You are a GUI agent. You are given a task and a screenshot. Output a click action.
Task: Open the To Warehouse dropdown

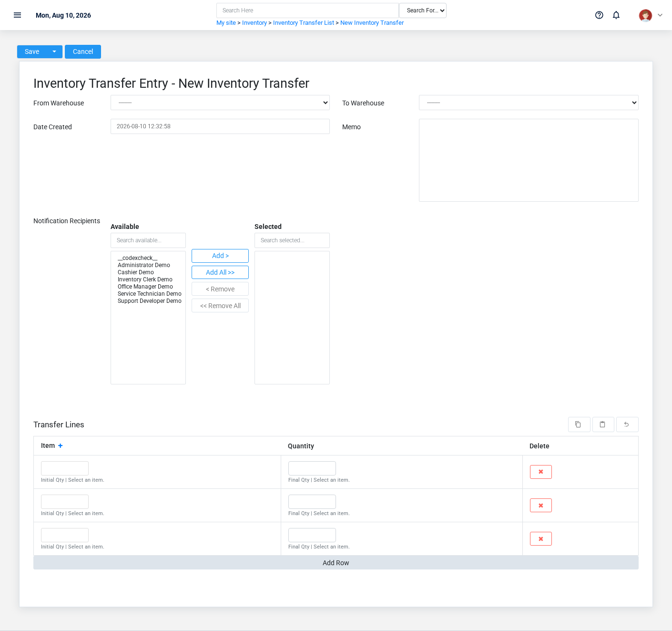[x=529, y=103]
